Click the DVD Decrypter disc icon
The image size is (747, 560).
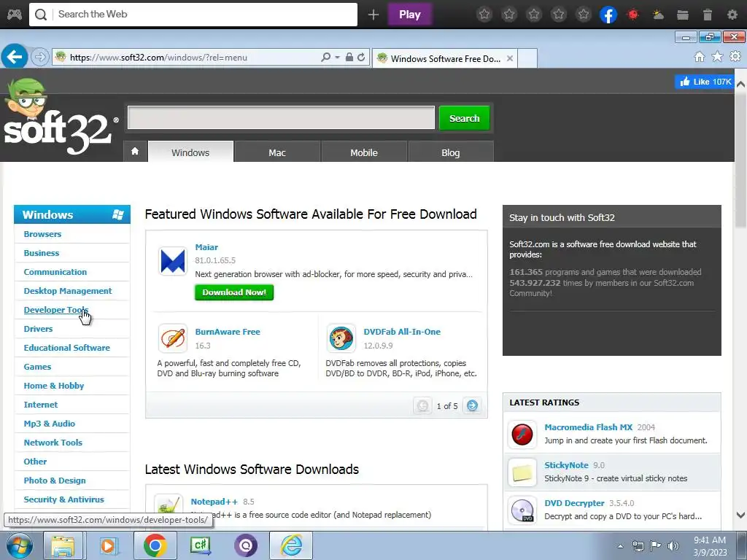coord(522,510)
